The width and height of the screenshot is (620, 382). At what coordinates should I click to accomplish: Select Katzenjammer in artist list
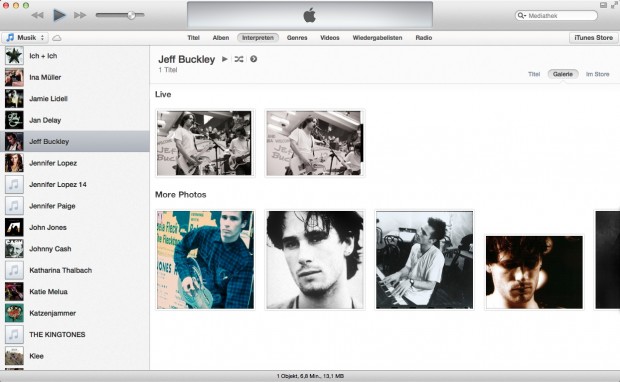tap(75, 313)
